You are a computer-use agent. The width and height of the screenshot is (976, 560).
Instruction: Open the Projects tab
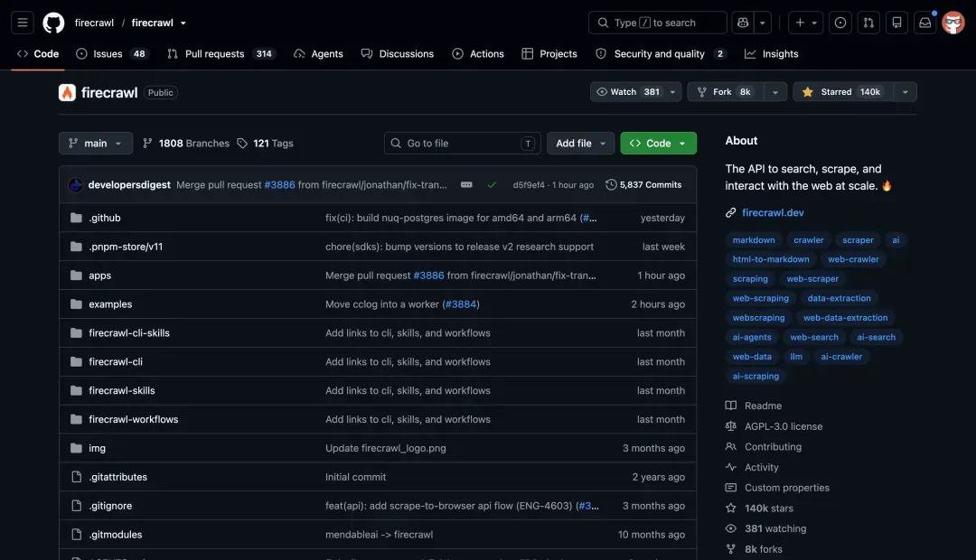click(x=549, y=54)
